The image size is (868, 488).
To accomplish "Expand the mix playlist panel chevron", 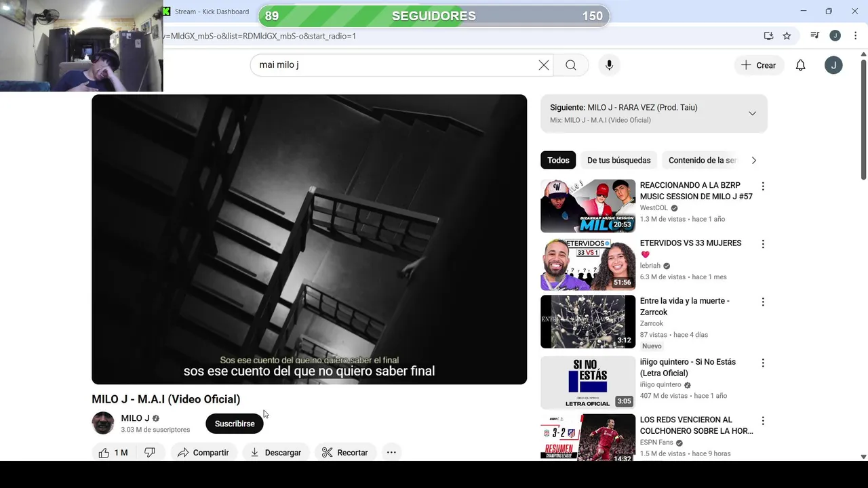I will [x=752, y=113].
